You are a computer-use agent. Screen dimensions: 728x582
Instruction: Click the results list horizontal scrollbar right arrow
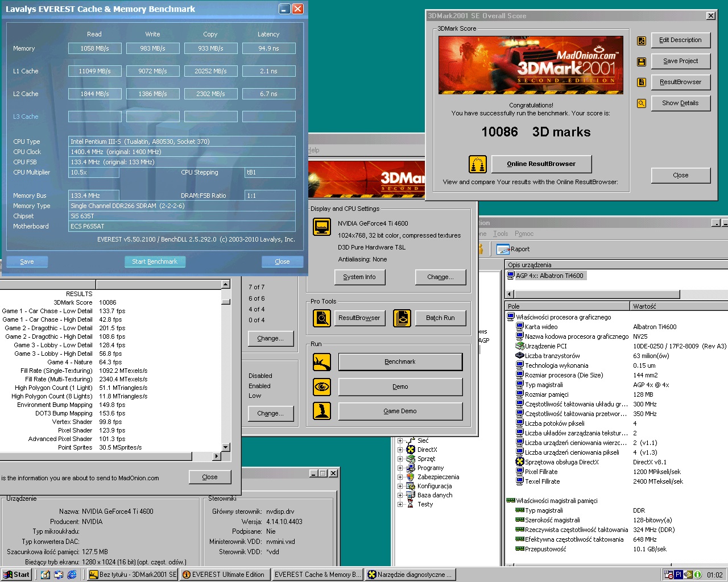coord(216,456)
